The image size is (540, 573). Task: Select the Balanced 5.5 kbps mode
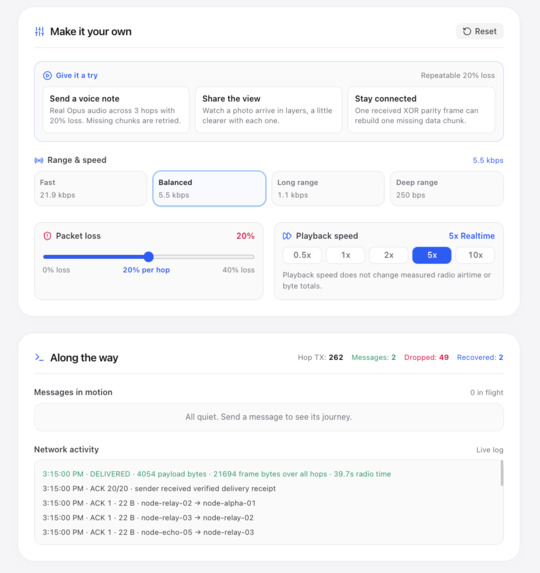209,189
